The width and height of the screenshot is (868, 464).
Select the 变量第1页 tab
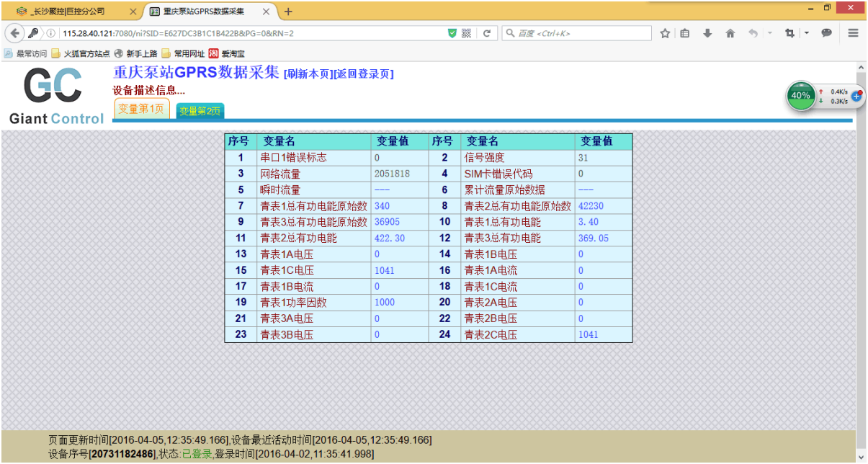pyautogui.click(x=141, y=109)
